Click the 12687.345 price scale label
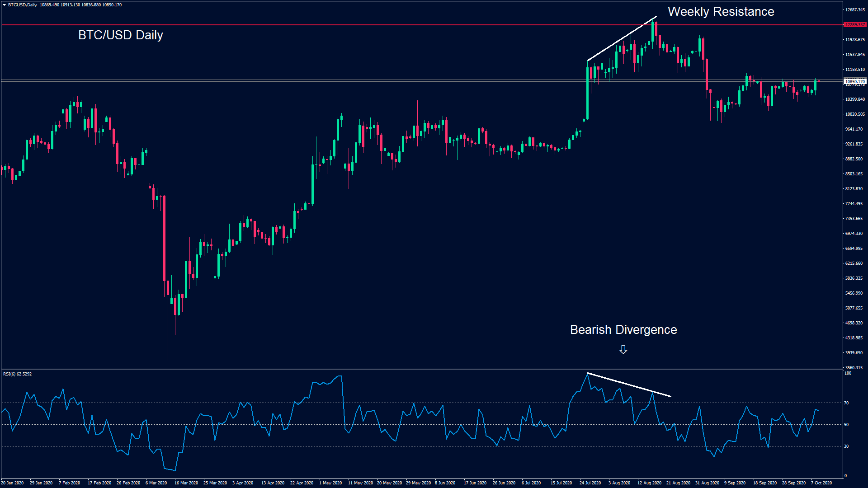This screenshot has height=488, width=868. pyautogui.click(x=854, y=10)
